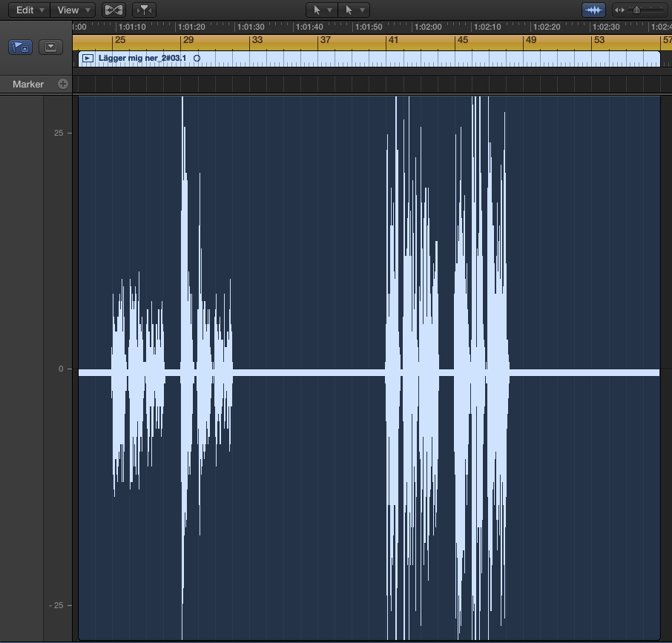Click the loop circle icon next to region name
Screen dimensions: 672x643
(197, 58)
